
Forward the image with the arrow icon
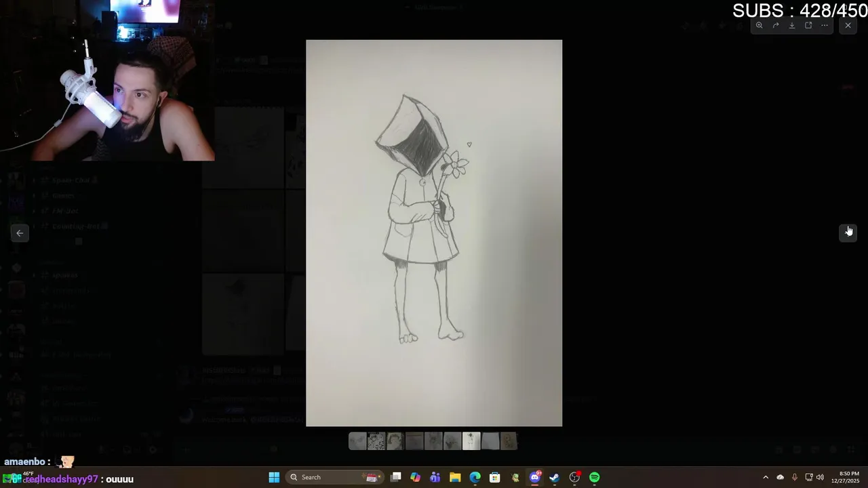[776, 26]
